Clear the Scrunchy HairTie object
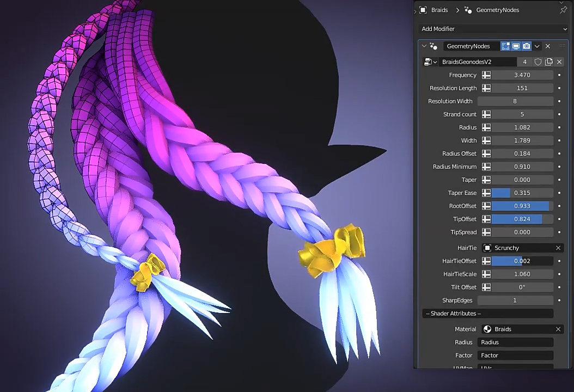The width and height of the screenshot is (574, 392). coord(558,248)
